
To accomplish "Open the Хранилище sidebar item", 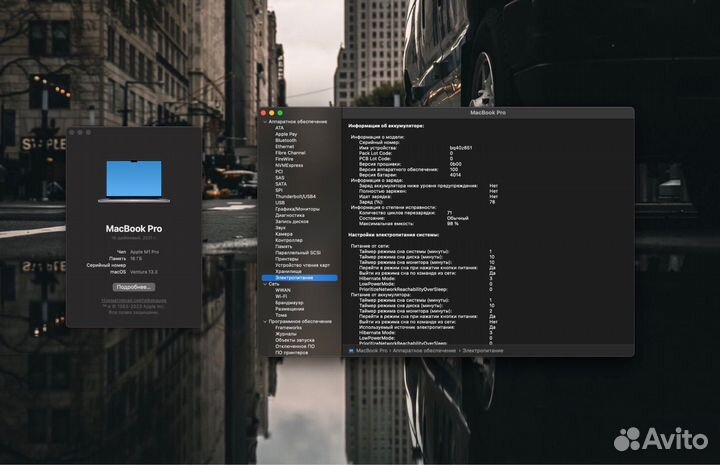I will (288, 271).
